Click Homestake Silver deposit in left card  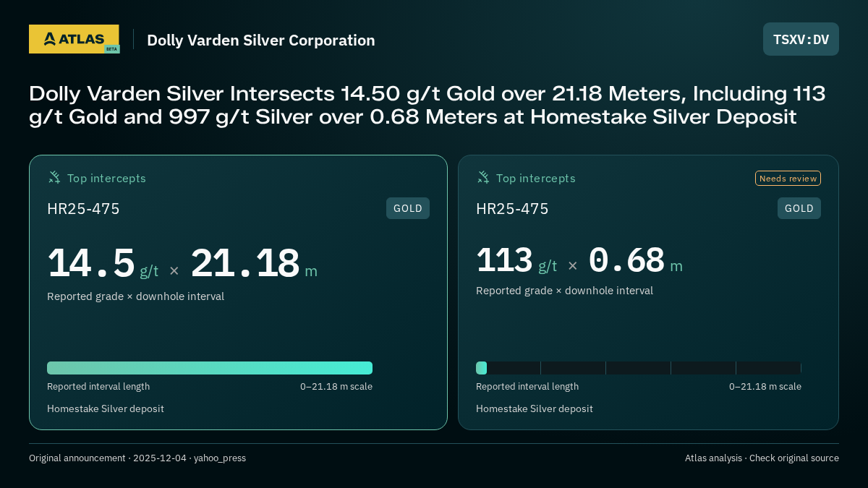(x=106, y=408)
